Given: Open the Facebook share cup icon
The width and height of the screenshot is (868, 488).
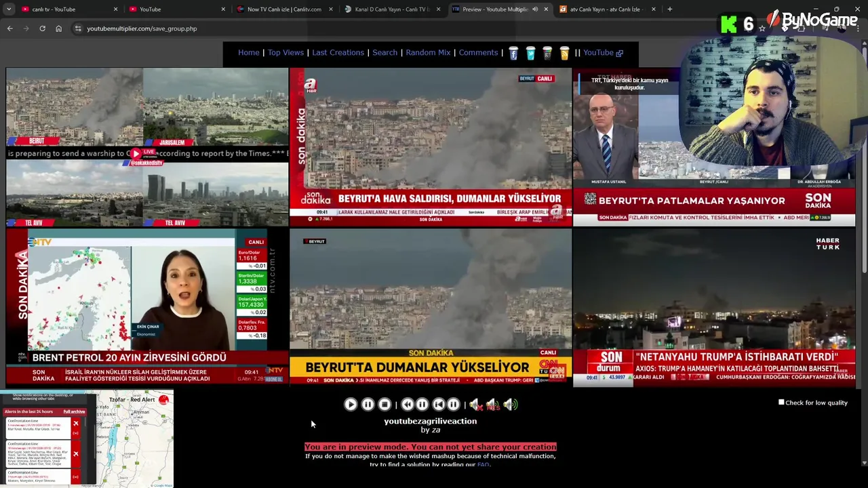Looking at the screenshot, I should coord(513,53).
